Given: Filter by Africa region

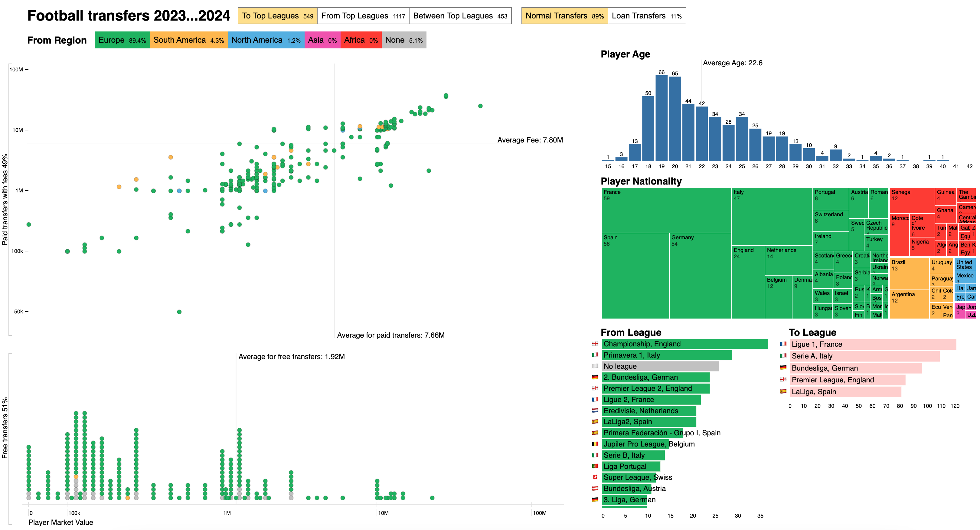Looking at the screenshot, I should tap(361, 40).
